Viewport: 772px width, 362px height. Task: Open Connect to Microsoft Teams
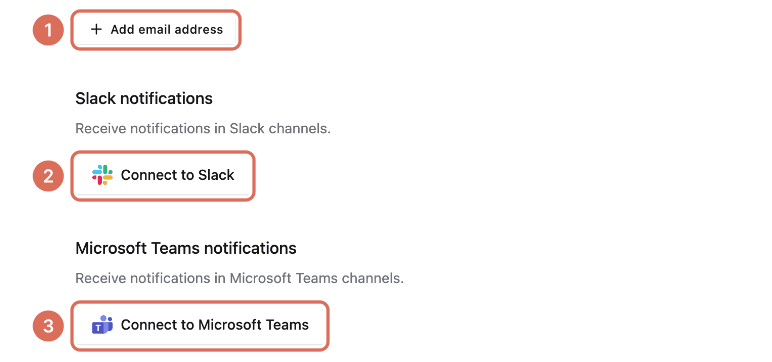pyautogui.click(x=200, y=325)
